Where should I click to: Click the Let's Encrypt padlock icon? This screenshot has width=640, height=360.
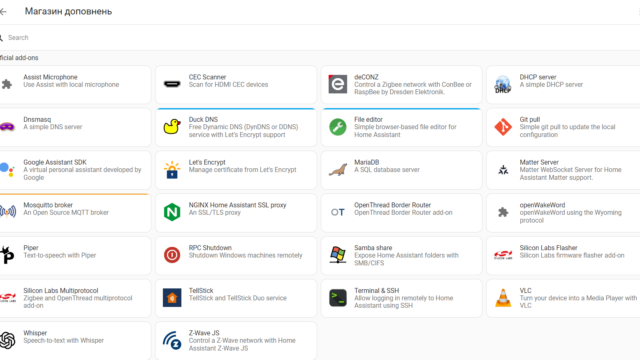[172, 170]
